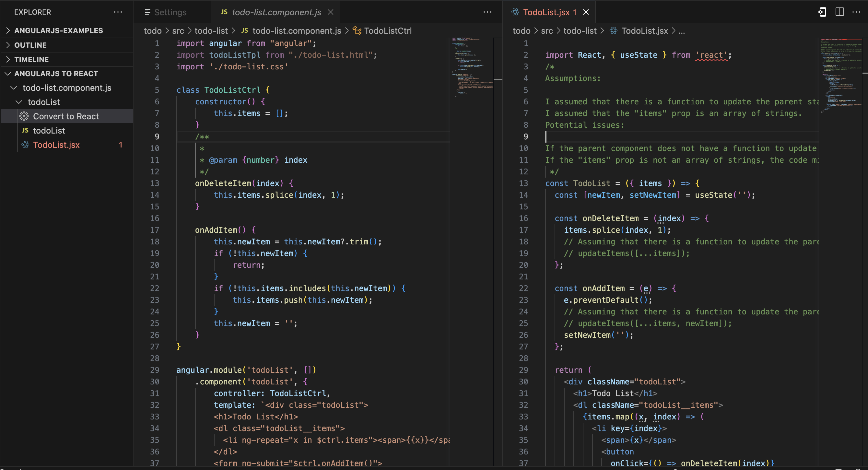Click the split editor icon top right
This screenshot has height=470, width=868.
click(x=840, y=12)
